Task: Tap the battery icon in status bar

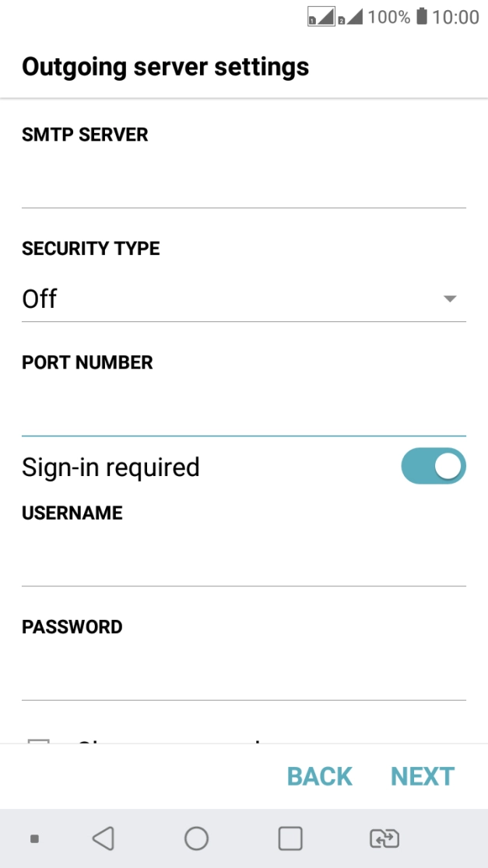Action: point(422,16)
